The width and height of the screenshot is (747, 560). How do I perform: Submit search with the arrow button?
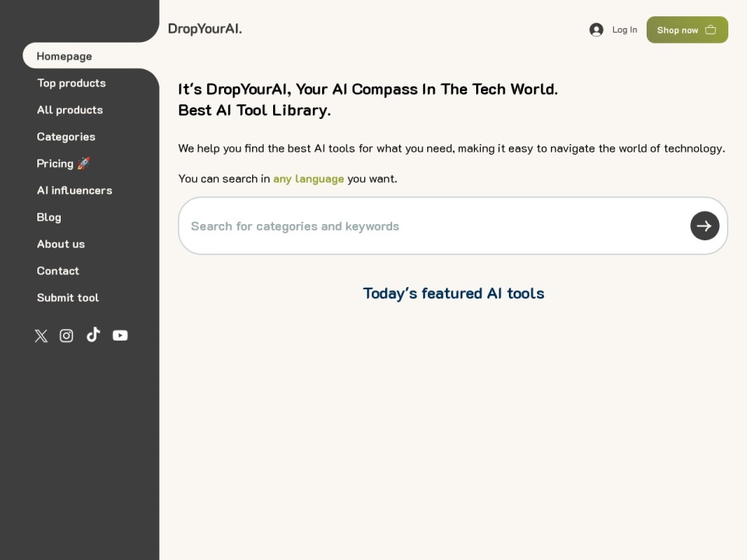tap(705, 226)
